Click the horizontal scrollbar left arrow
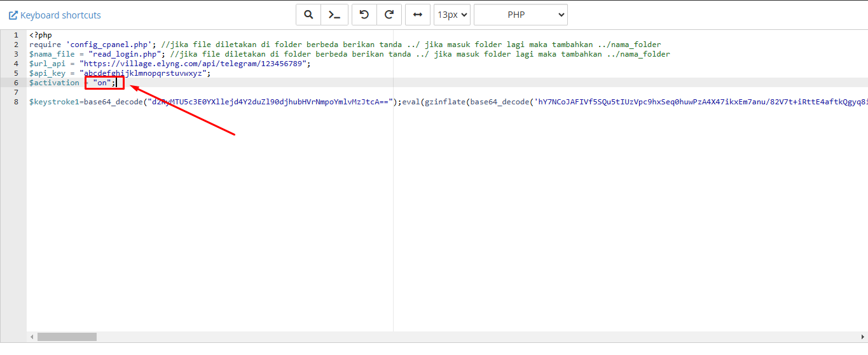The image size is (868, 355). click(x=31, y=337)
